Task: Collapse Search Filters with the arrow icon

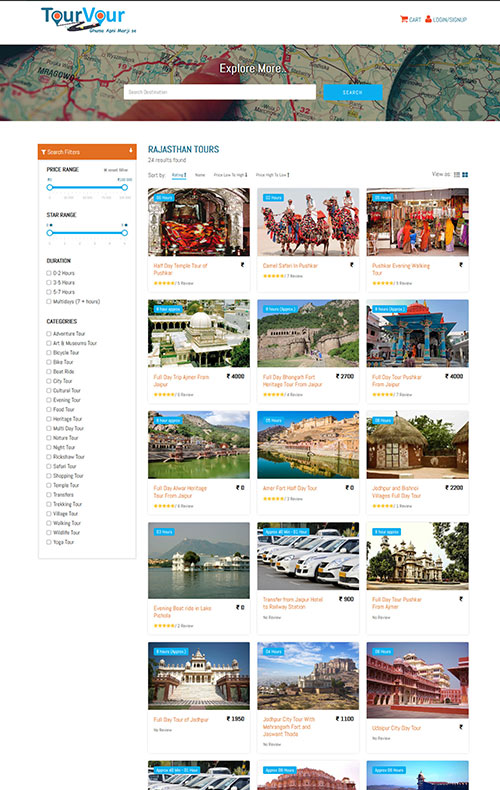Action: coord(131,151)
